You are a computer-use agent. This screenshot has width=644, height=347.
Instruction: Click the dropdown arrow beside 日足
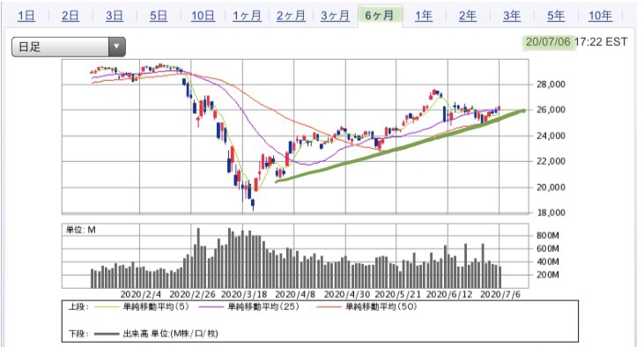[x=116, y=47]
